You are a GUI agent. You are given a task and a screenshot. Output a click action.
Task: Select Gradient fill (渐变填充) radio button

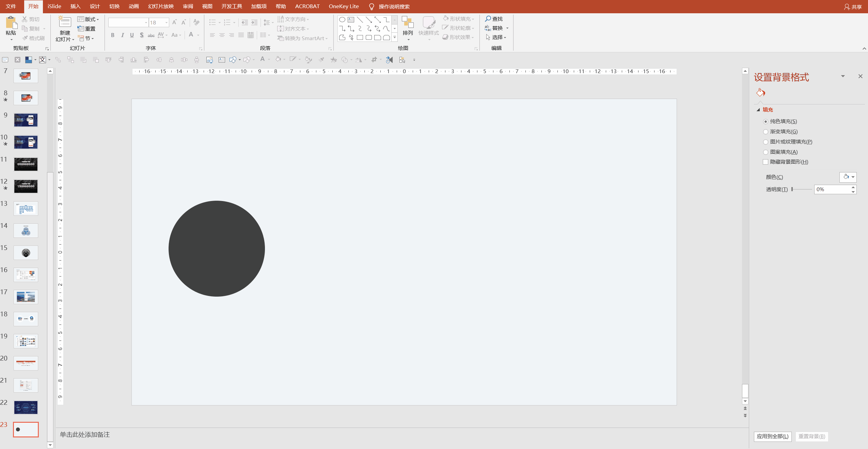coord(766,132)
